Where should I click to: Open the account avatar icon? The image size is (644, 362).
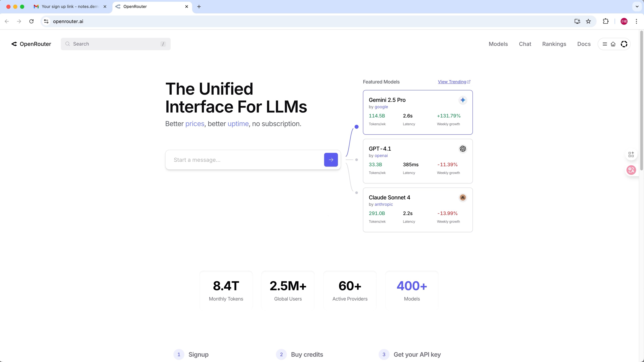coord(624,44)
